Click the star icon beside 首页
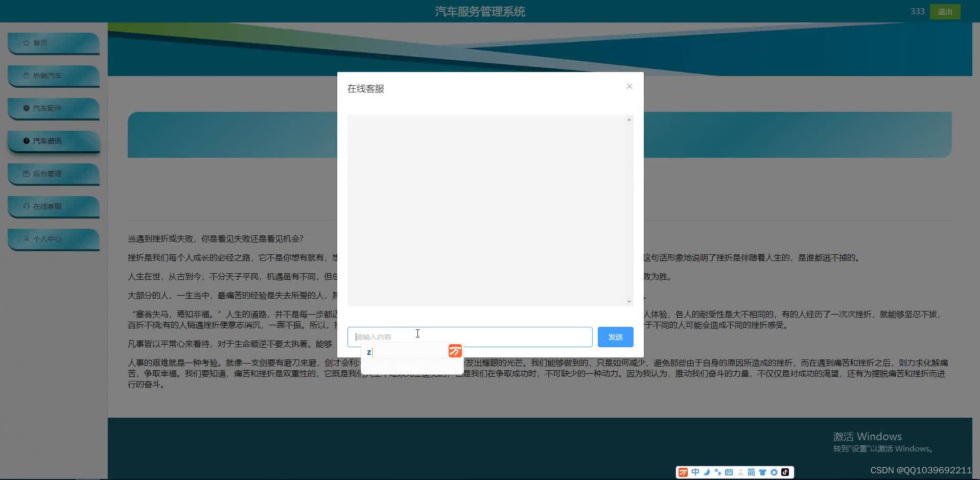The image size is (980, 480). tap(27, 43)
